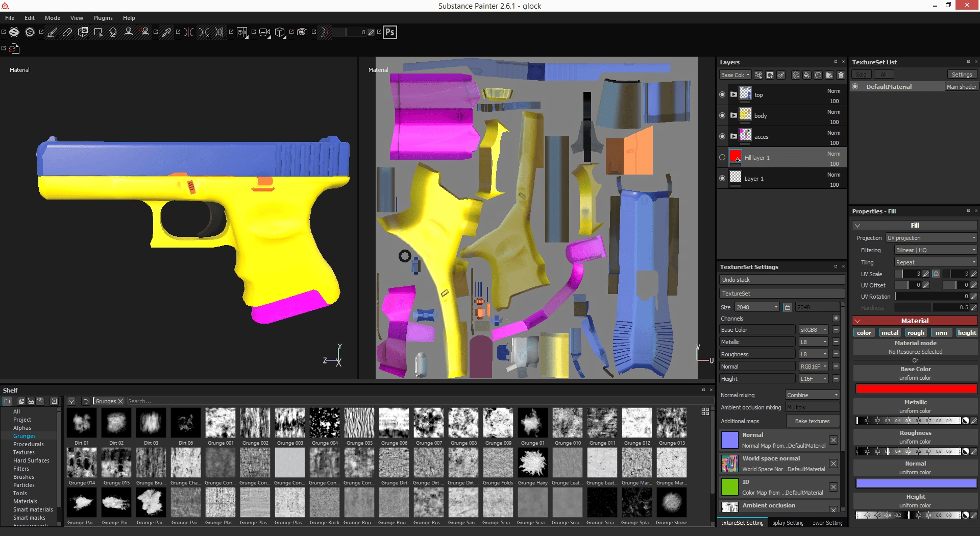Screen dimensions: 980x536
Task: Add an effect in Layers toolbar
Action: click(x=758, y=75)
